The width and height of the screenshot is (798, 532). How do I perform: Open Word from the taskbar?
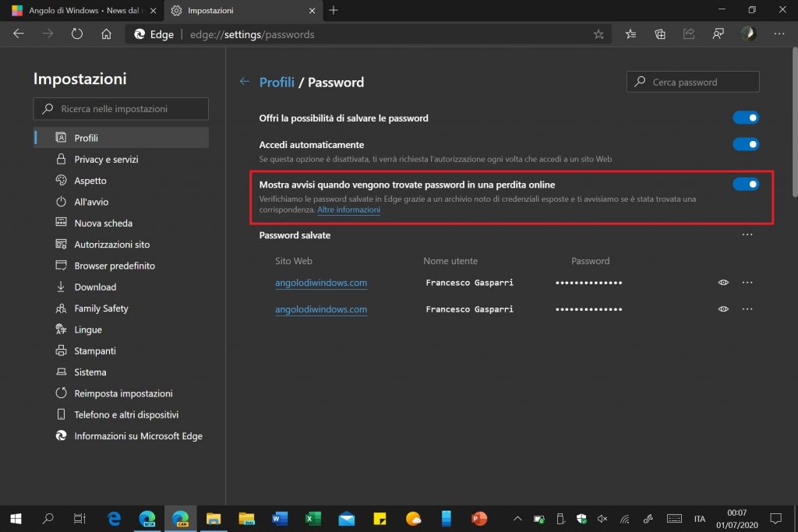[x=280, y=518]
